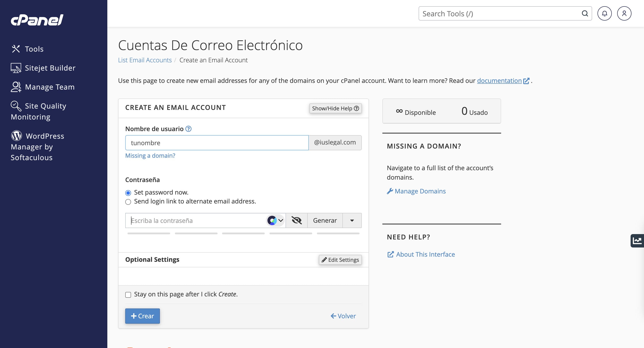The height and width of the screenshot is (348, 644).
Task: Open the Generar options dropdown arrow
Action: pos(352,220)
